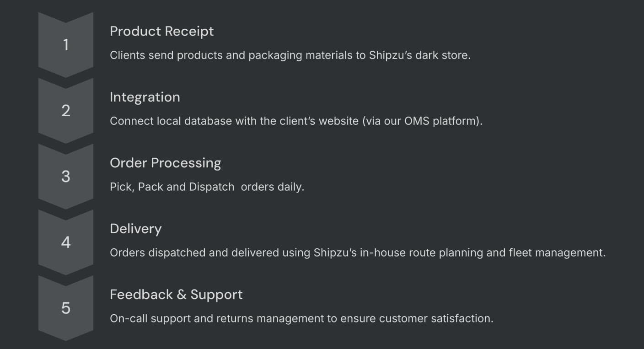This screenshot has width=644, height=349.
Task: Click the number 3 in third arrow
Action: coord(66,177)
